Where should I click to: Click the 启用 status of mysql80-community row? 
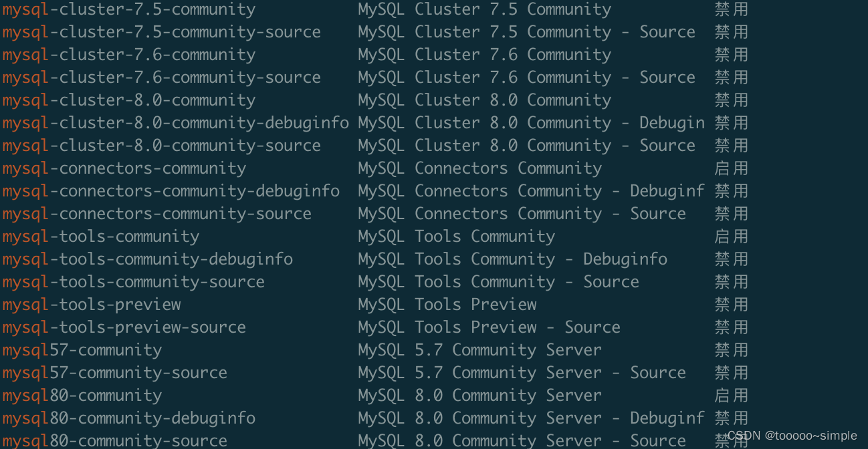(x=731, y=396)
